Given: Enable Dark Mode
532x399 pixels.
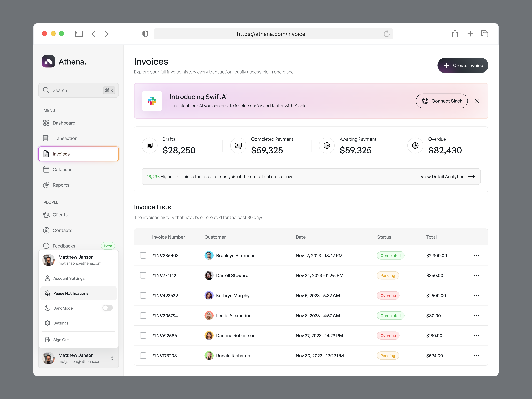Looking at the screenshot, I should pos(108,308).
